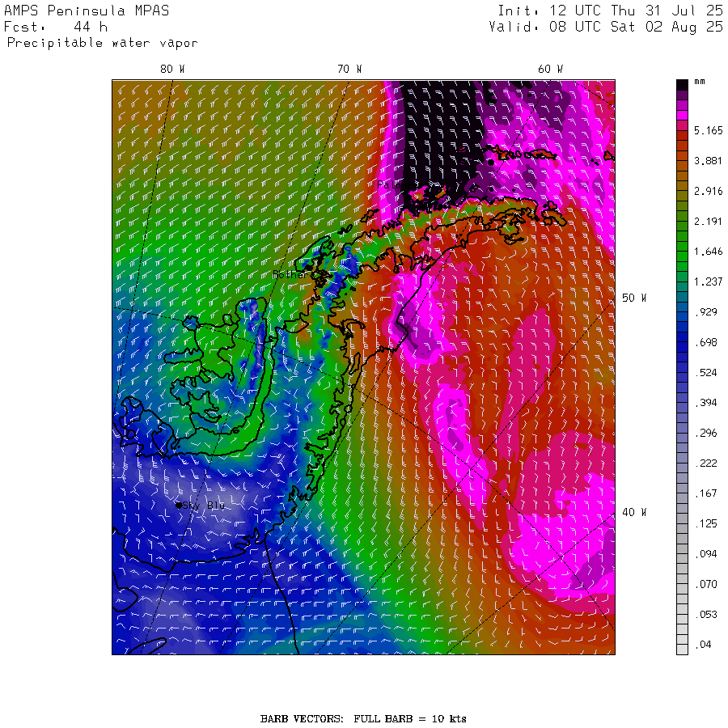Click the black top swatch of the colorbar

tap(682, 85)
